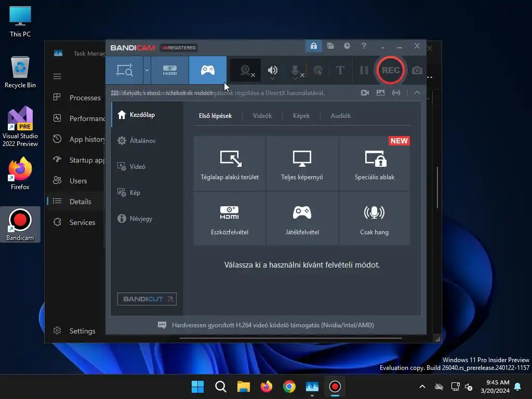Screen dimensions: 532x399
Task: Toggle the speaker sound recording icon
Action: tap(272, 70)
